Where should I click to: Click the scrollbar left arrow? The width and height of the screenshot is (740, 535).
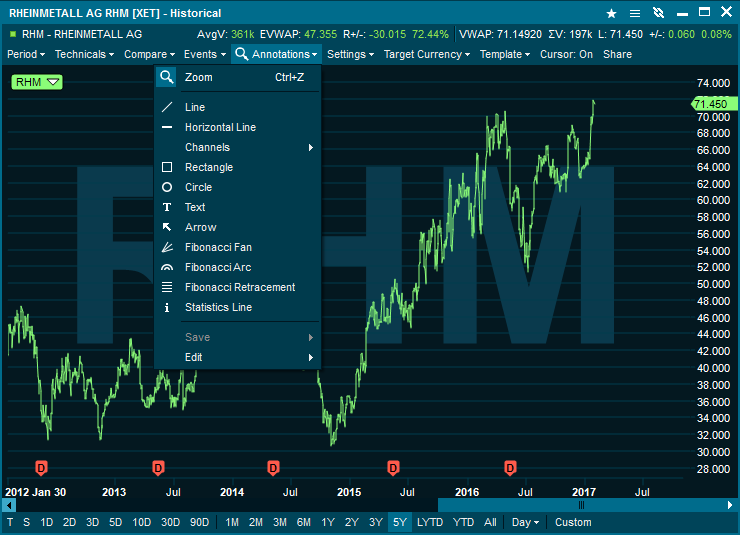point(9,505)
